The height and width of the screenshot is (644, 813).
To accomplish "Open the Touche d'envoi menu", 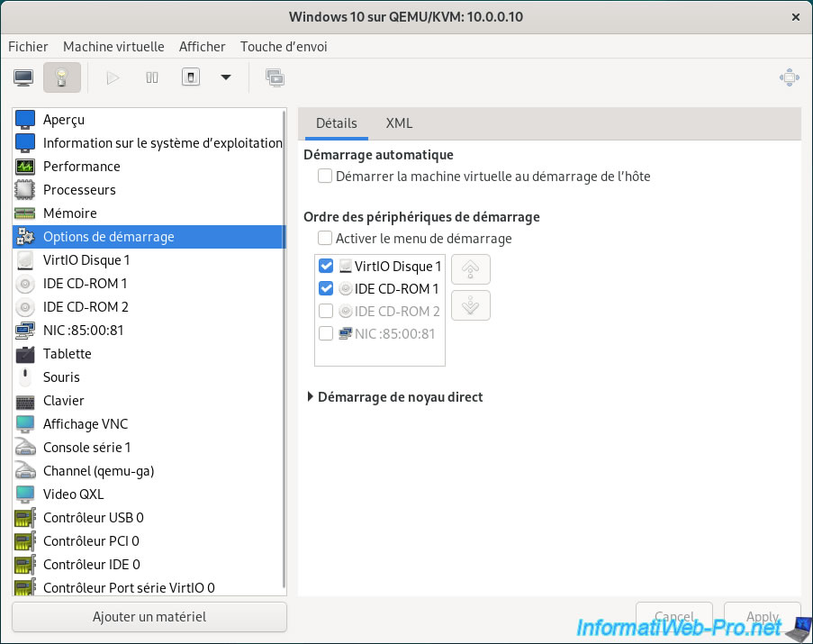I will [x=284, y=47].
